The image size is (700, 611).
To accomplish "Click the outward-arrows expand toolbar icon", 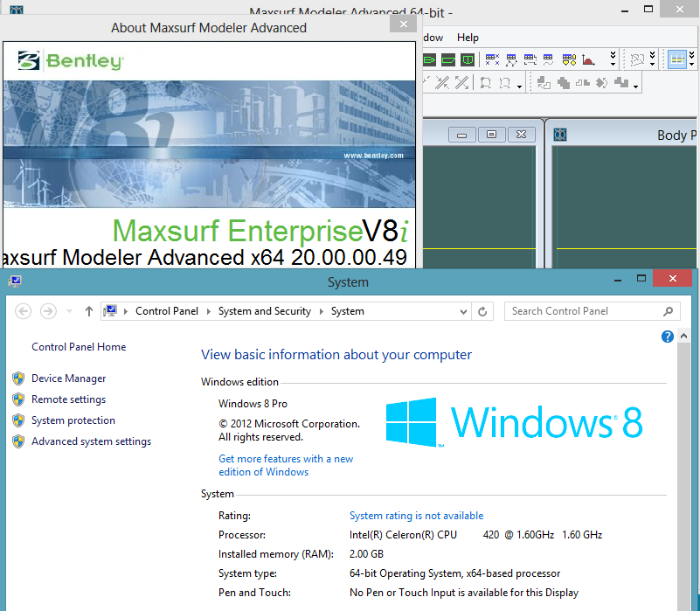I will (x=461, y=83).
